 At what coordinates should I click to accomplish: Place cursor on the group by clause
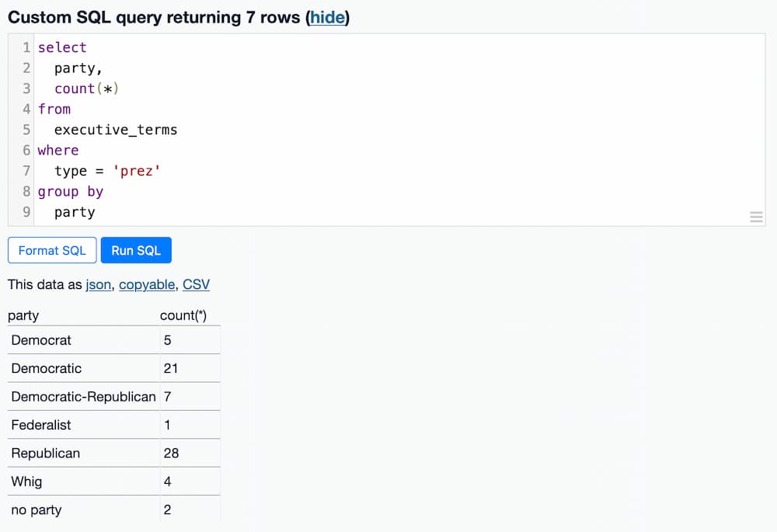click(x=71, y=191)
